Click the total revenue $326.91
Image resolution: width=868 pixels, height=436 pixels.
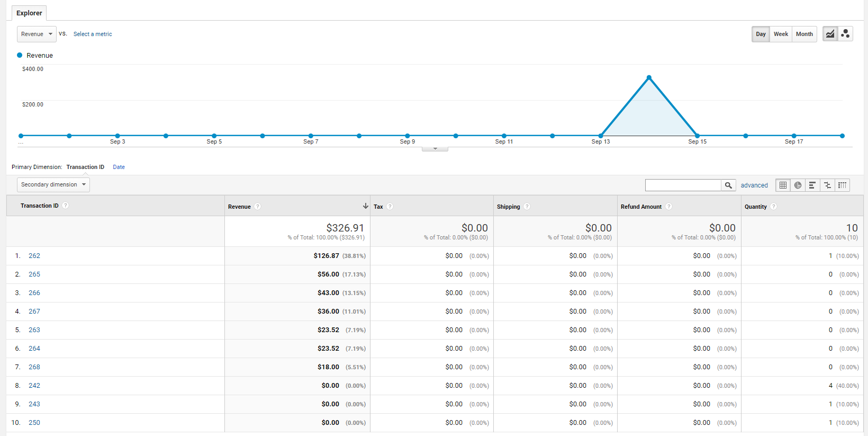345,228
